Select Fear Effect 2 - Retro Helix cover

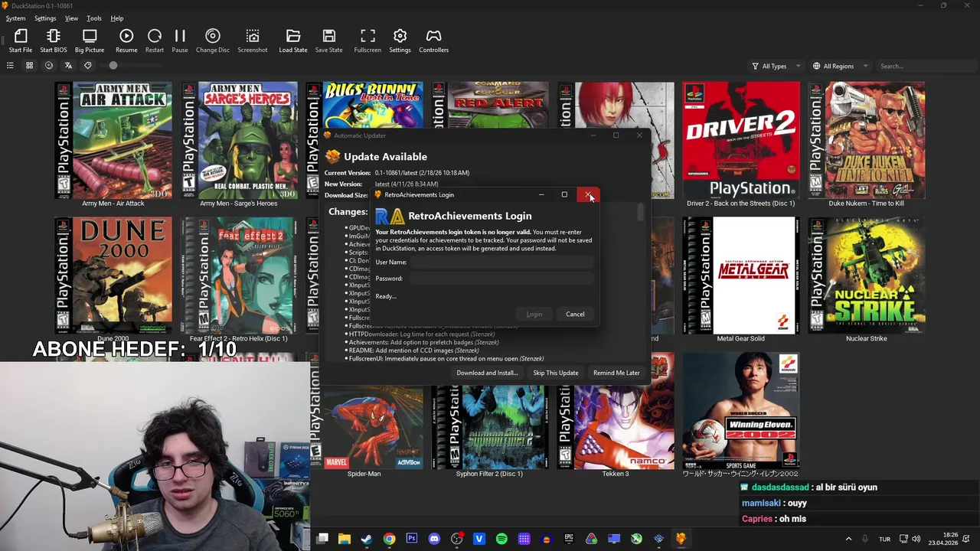click(239, 275)
